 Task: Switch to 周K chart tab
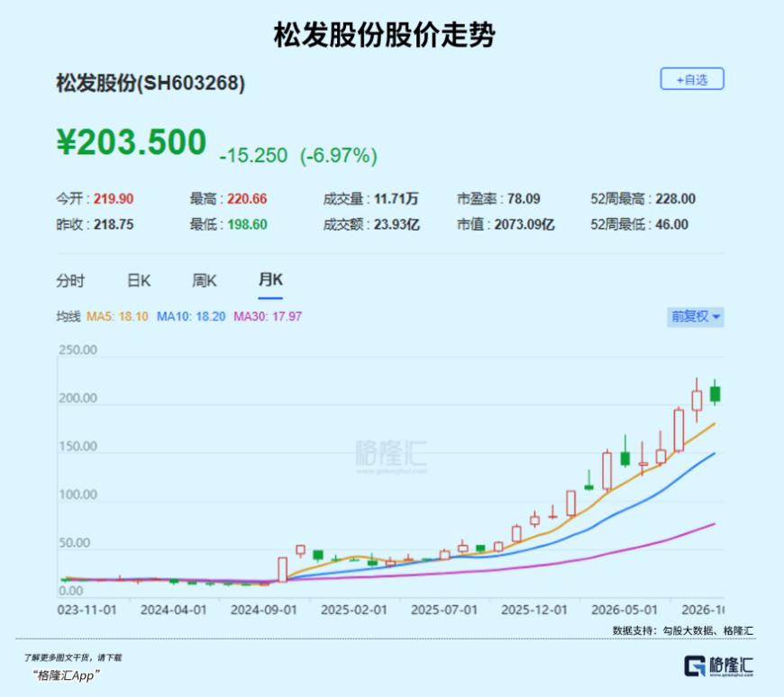pos(205,281)
